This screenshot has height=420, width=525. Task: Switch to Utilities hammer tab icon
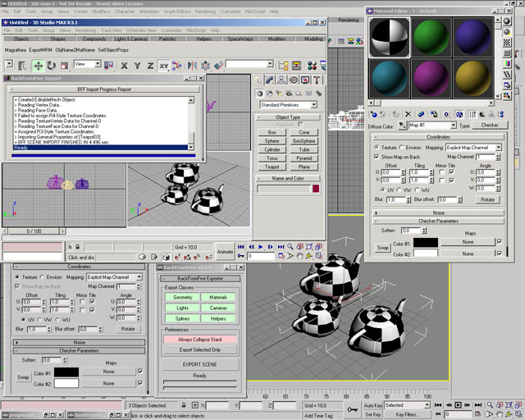317,80
